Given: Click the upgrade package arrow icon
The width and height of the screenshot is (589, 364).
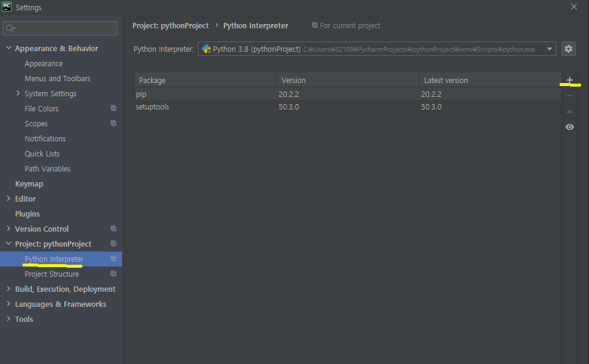Looking at the screenshot, I should coord(570,111).
